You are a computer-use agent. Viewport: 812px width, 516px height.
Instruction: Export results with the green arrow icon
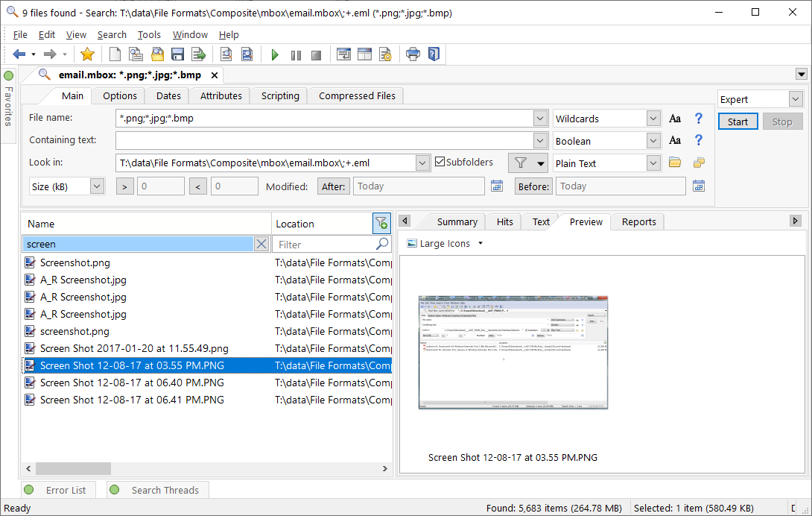pos(198,54)
